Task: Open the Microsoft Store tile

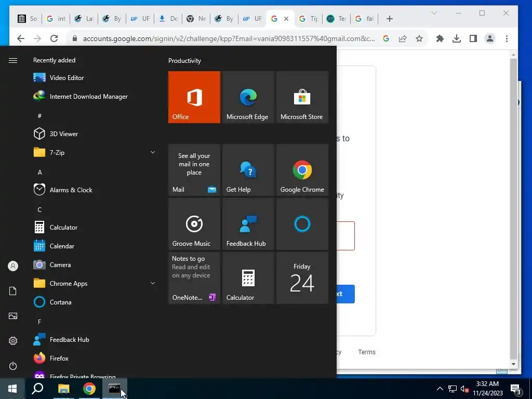Action: 302,97
